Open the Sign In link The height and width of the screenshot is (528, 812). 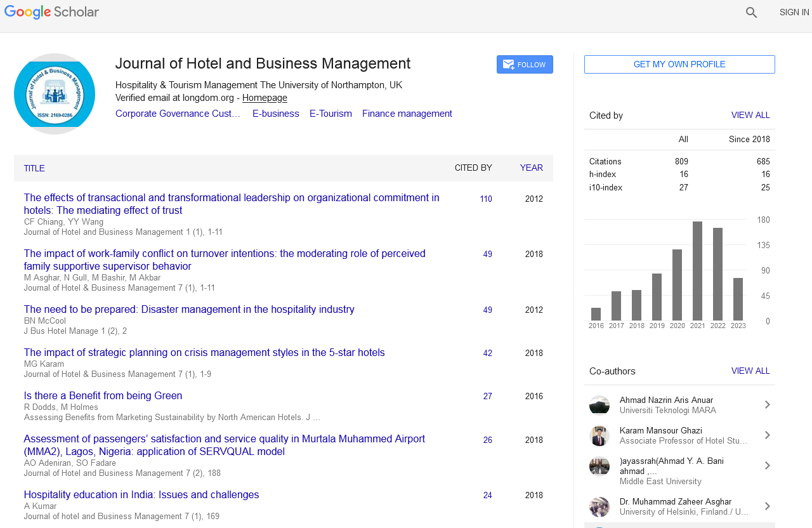tap(794, 13)
